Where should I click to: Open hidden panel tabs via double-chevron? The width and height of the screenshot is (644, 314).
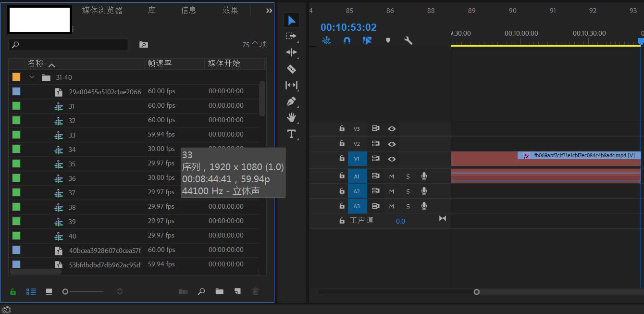269,10
